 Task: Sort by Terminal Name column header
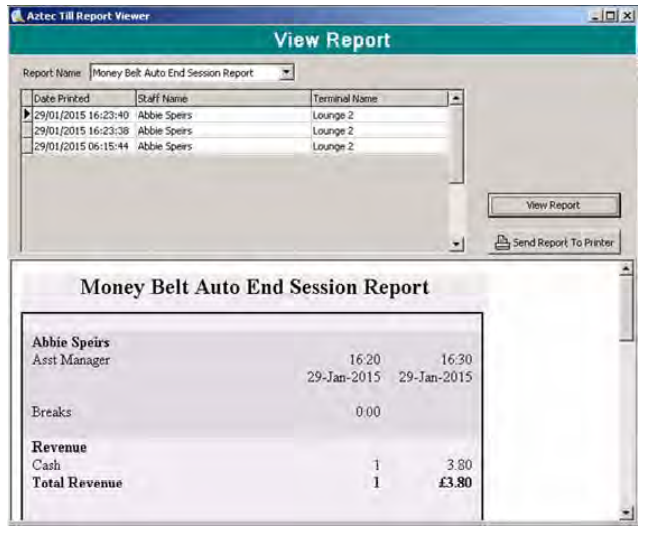click(380, 99)
